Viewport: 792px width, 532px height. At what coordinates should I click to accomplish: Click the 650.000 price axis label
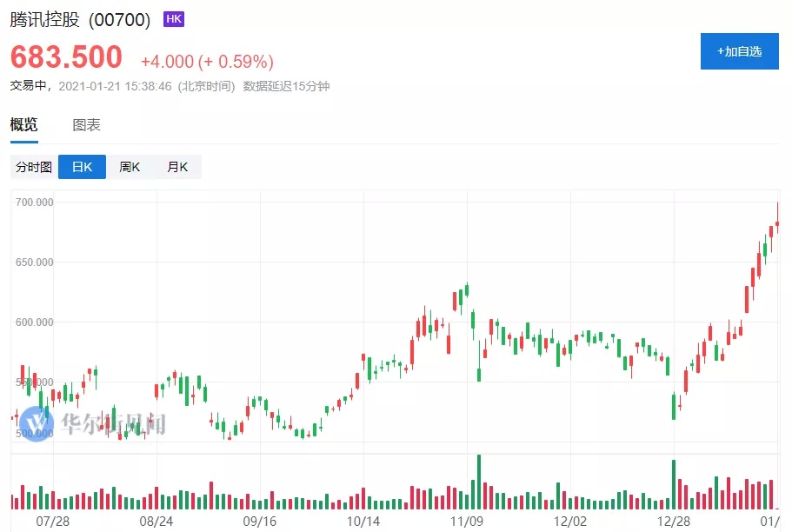(x=35, y=263)
